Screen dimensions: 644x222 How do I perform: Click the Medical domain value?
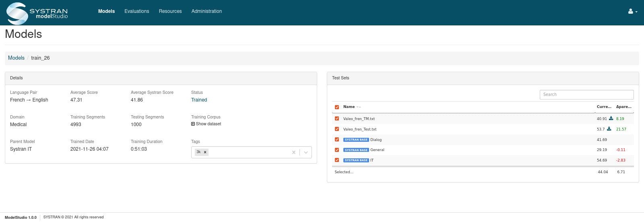click(18, 124)
